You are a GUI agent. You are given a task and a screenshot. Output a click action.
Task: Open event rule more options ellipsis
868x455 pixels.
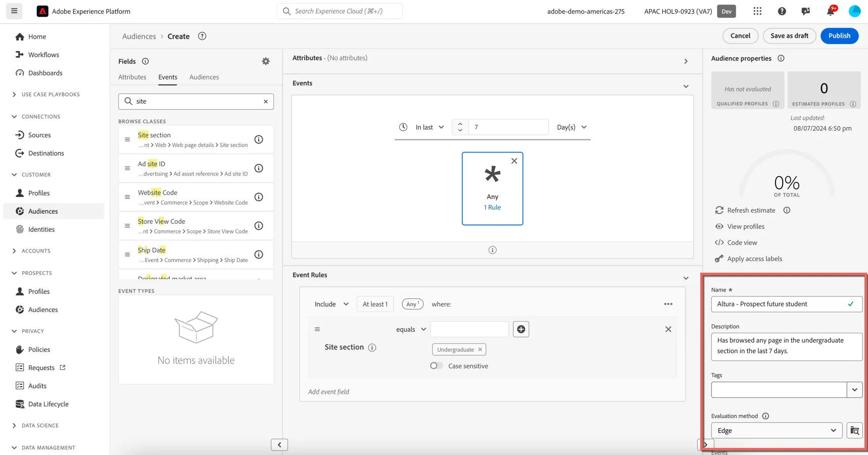[x=668, y=304]
